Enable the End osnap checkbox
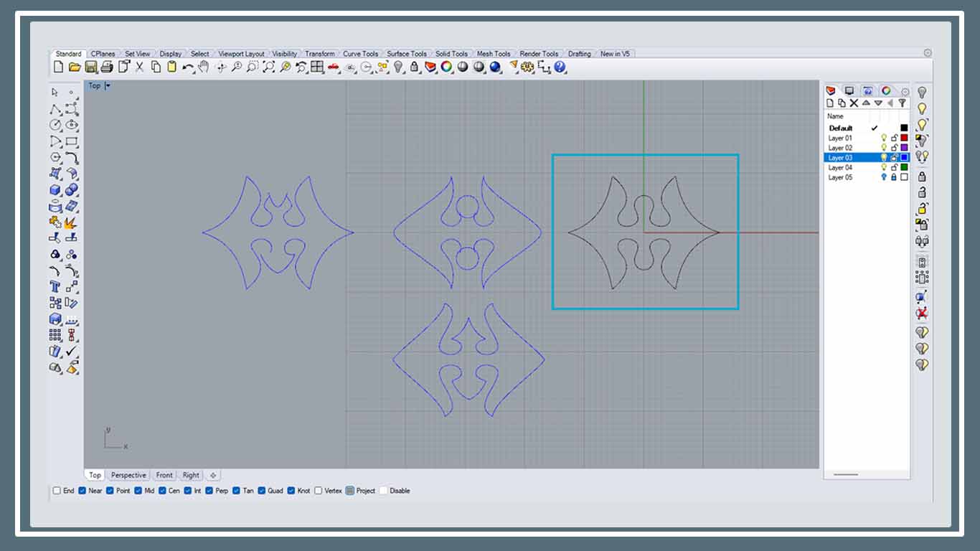 [57, 491]
